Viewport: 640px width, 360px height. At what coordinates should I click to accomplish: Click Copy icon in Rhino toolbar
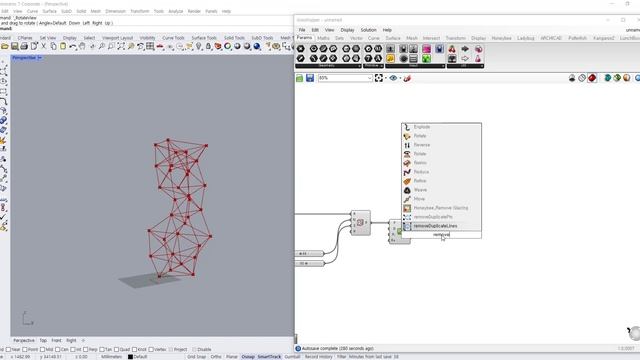53,47
